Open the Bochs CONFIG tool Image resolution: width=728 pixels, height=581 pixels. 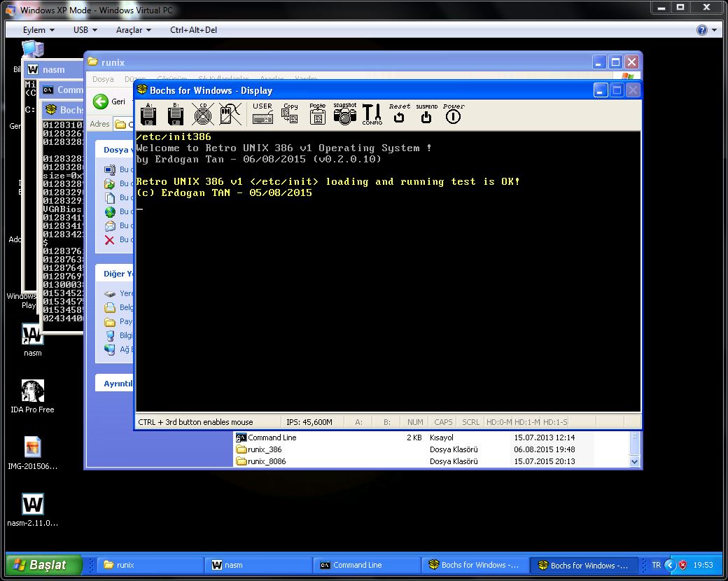click(372, 114)
